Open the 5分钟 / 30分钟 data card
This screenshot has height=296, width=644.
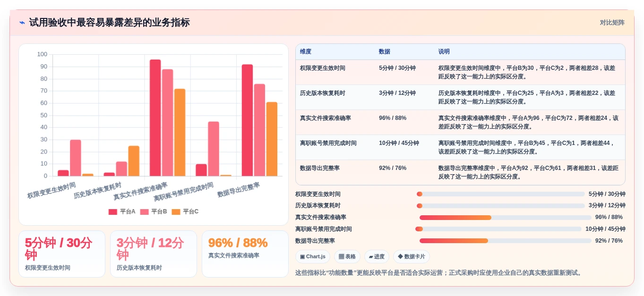[62, 254]
